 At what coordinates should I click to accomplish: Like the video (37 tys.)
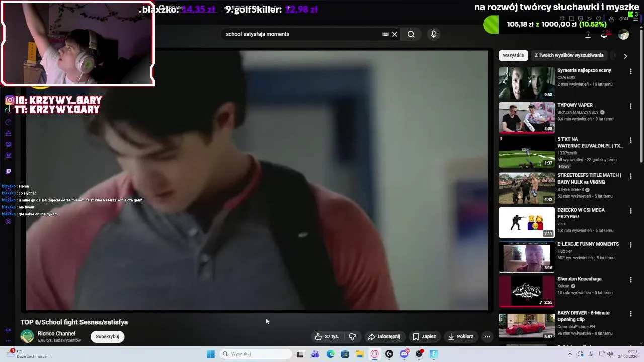pyautogui.click(x=327, y=337)
